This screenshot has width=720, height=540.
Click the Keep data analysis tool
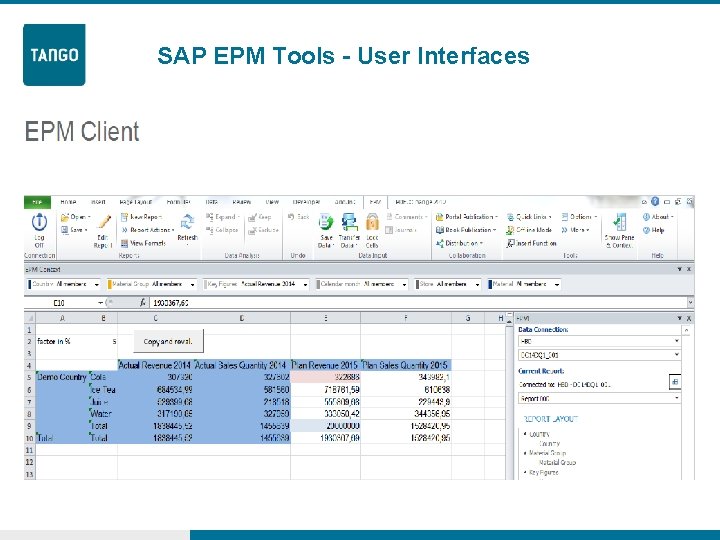point(260,217)
